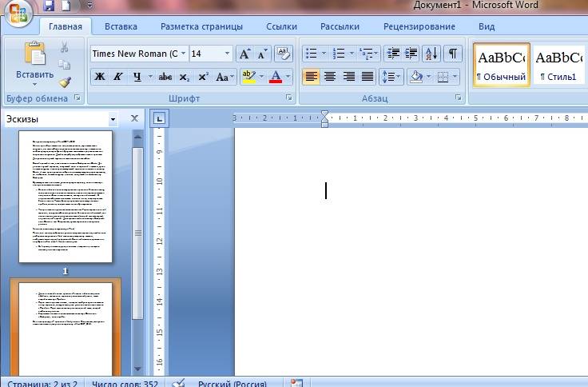Sort text with the А-Я sort icon
This screenshot has height=387, width=588.
tap(431, 54)
